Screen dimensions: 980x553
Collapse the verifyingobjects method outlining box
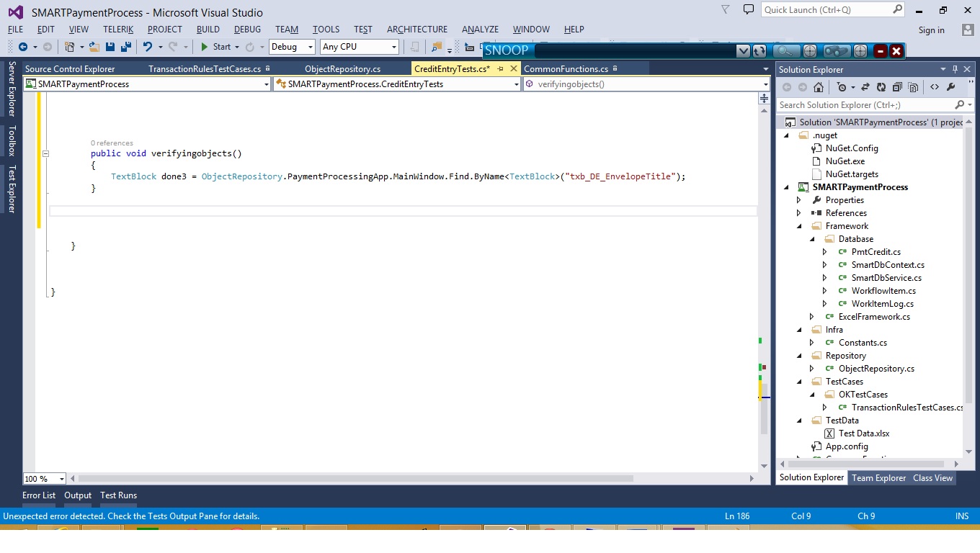click(45, 153)
